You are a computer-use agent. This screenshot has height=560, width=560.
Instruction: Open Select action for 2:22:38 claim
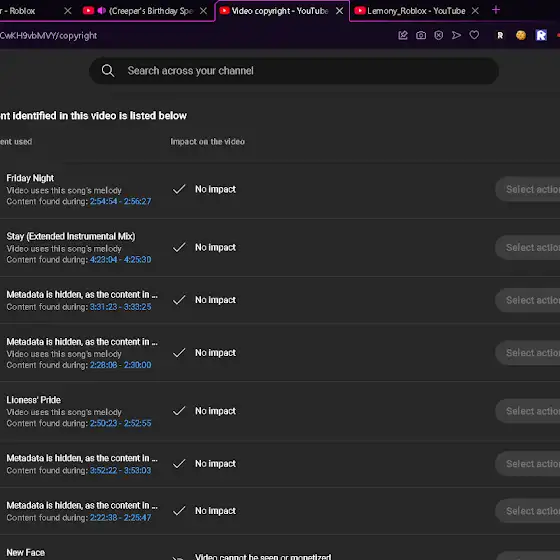(x=528, y=511)
